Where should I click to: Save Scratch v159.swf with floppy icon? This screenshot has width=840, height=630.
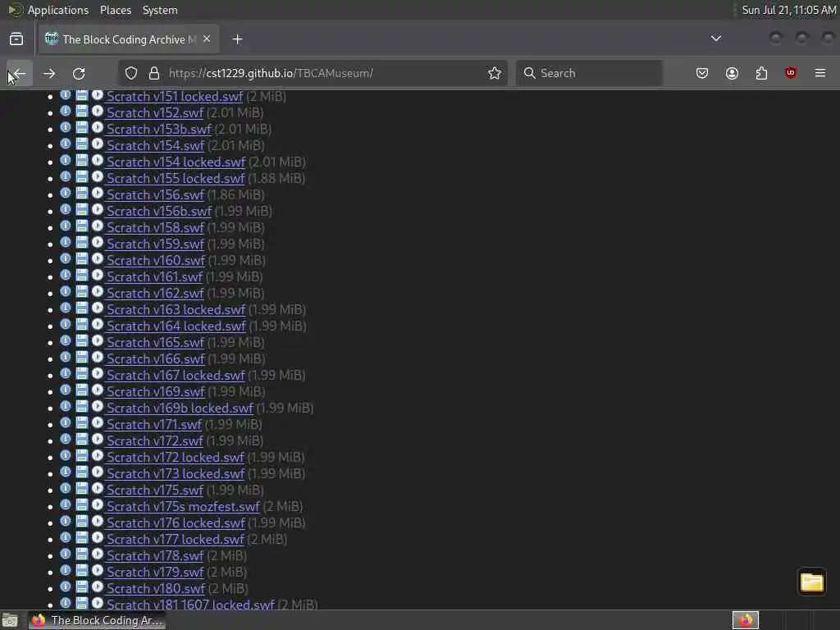click(81, 243)
